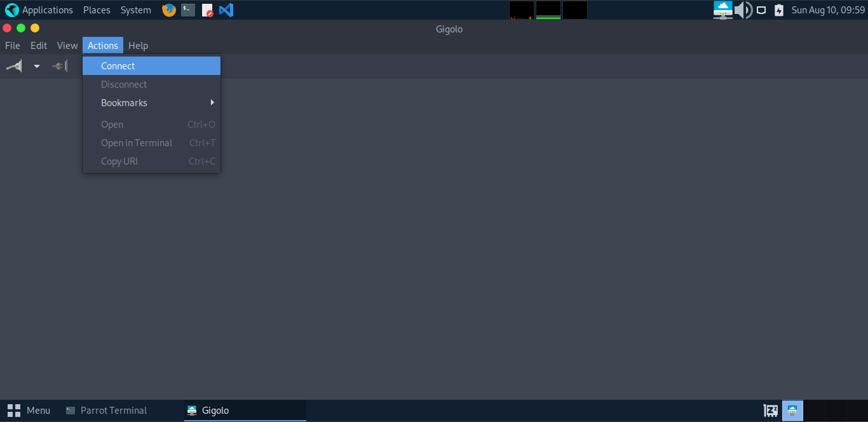Click the volume speaker icon

(x=743, y=10)
